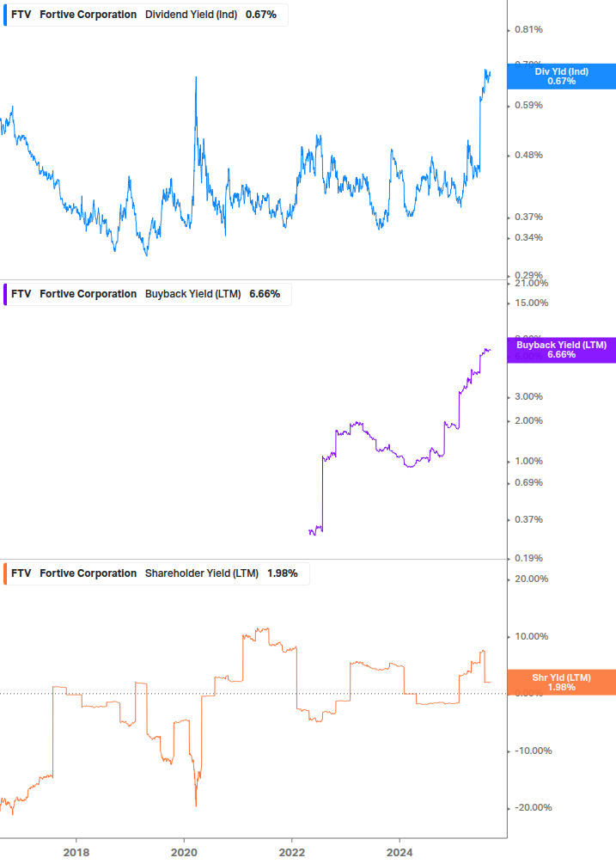616x864 pixels.
Task: Click the -20.00% label on the shareholder yield axis
Action: [532, 807]
